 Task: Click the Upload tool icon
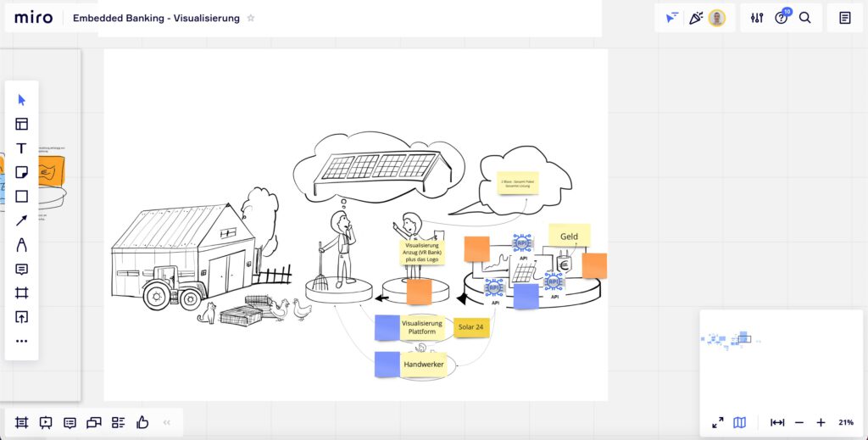click(22, 317)
